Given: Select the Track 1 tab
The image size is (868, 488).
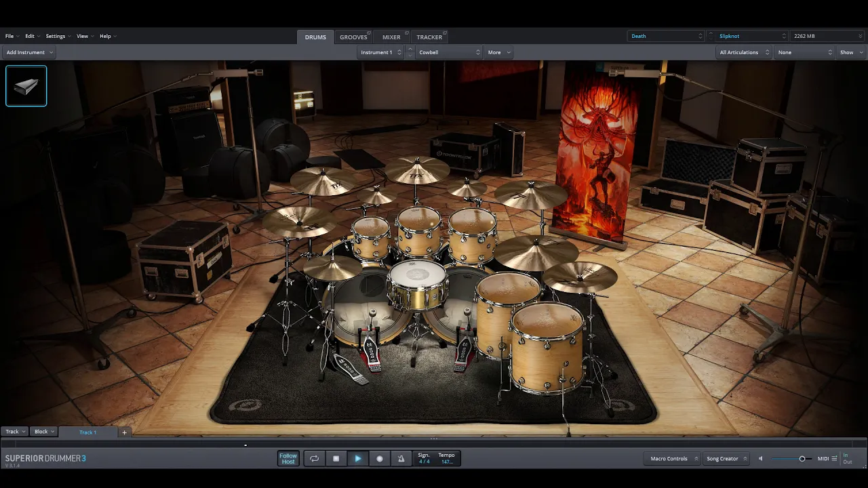Looking at the screenshot, I should click(x=88, y=432).
